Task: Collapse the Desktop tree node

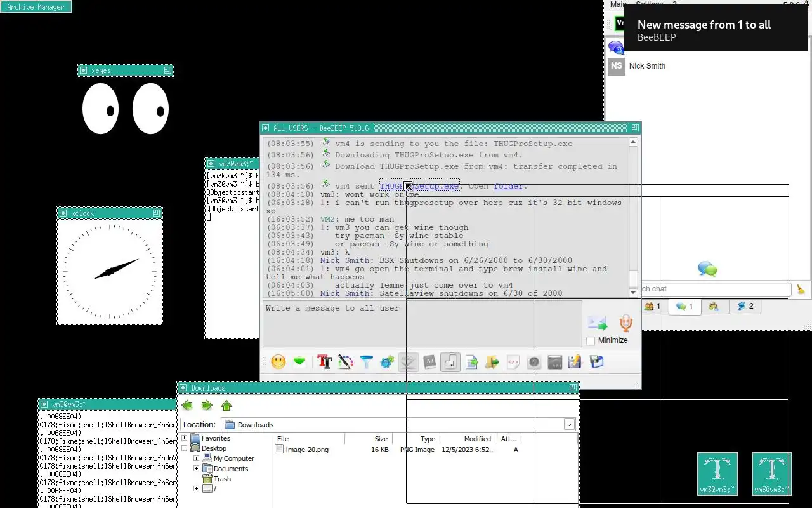Action: [185, 448]
